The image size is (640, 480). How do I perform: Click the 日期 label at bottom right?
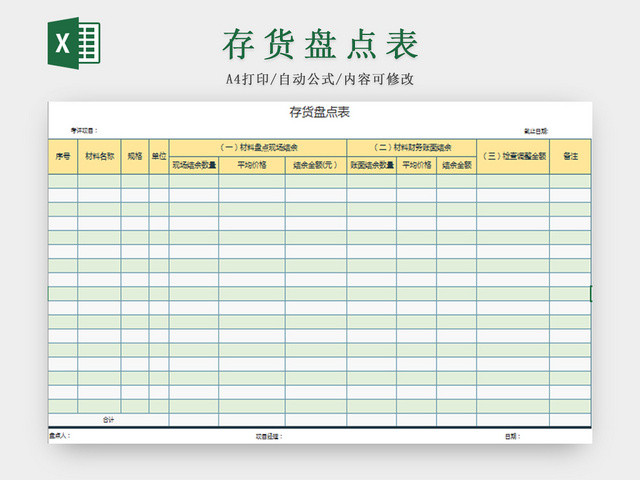coord(513,436)
